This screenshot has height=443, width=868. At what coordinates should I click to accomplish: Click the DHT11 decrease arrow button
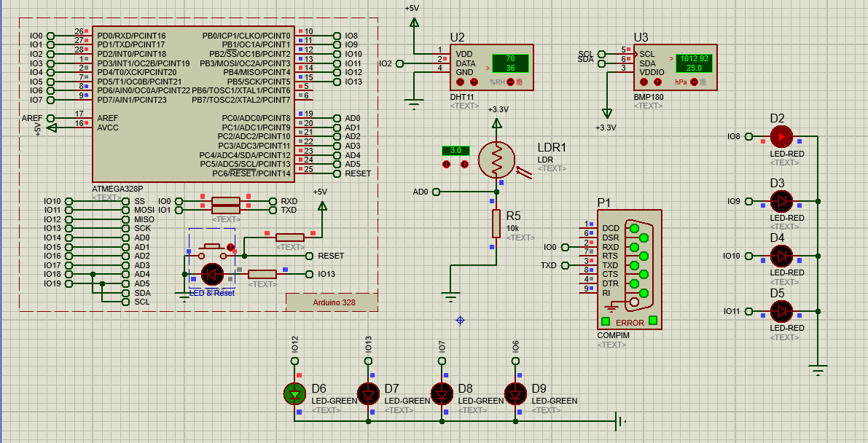[460, 82]
